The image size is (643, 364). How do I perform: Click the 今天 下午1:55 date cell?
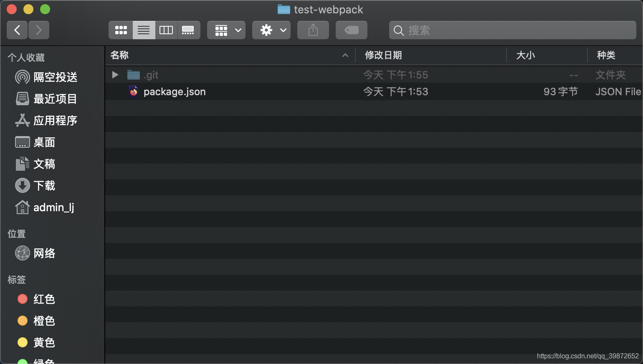(x=396, y=75)
